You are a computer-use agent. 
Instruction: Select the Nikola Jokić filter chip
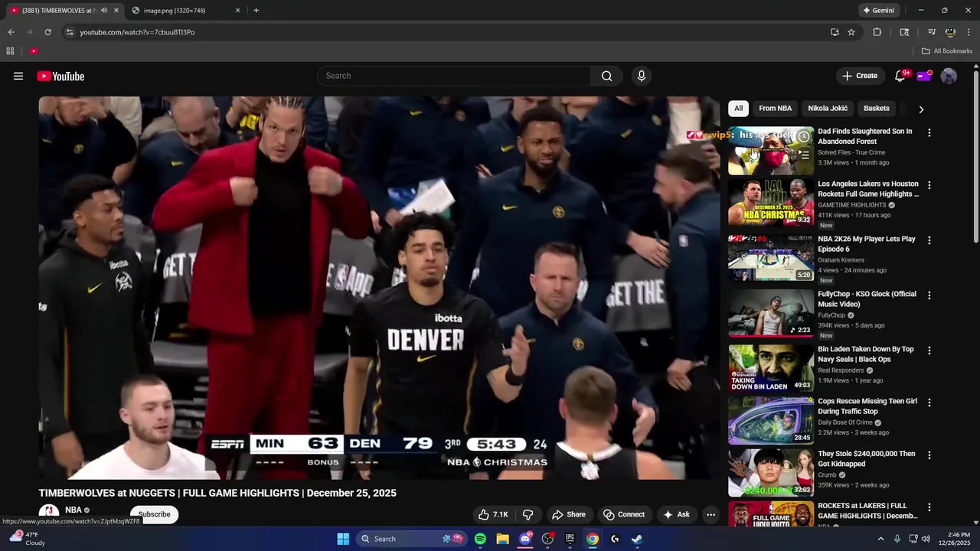pos(828,109)
